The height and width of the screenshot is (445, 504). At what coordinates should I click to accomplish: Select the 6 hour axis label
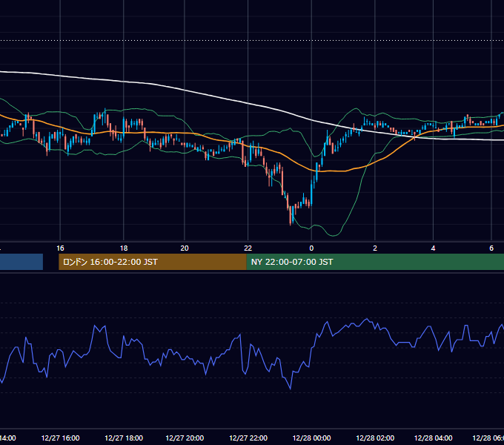(x=491, y=248)
